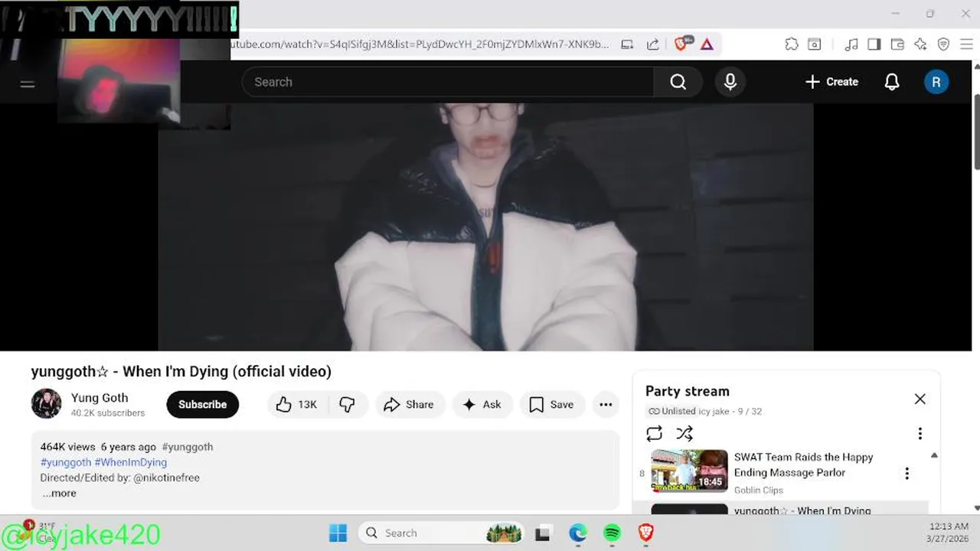Subscribe to Yung Goth channel
980x551 pixels.
coord(203,404)
